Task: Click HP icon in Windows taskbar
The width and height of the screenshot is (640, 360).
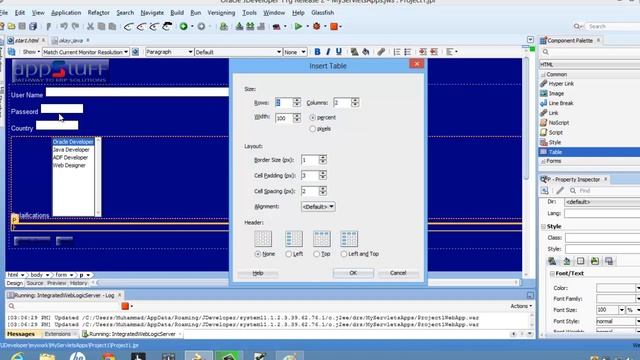Action: (x=78, y=356)
